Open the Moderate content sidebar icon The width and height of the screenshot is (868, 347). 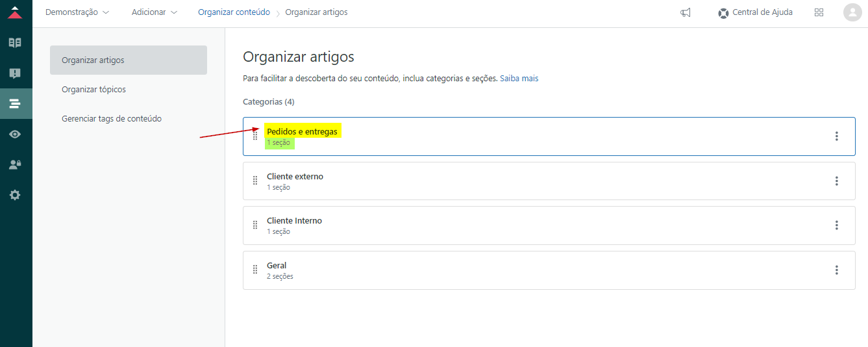tap(15, 73)
